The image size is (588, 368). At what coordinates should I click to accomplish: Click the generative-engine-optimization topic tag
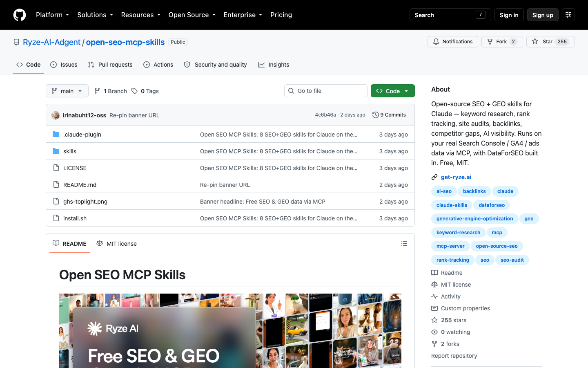point(474,219)
